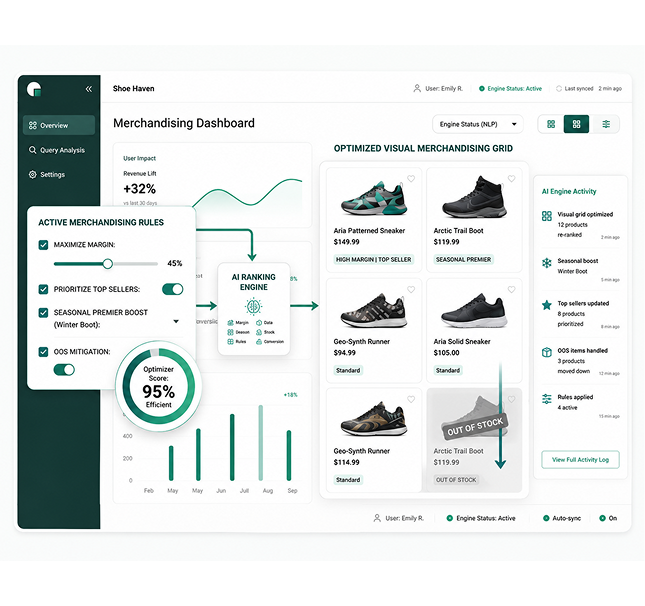Open the filter sliders view icon
This screenshot has height=606, width=645.
point(606,124)
